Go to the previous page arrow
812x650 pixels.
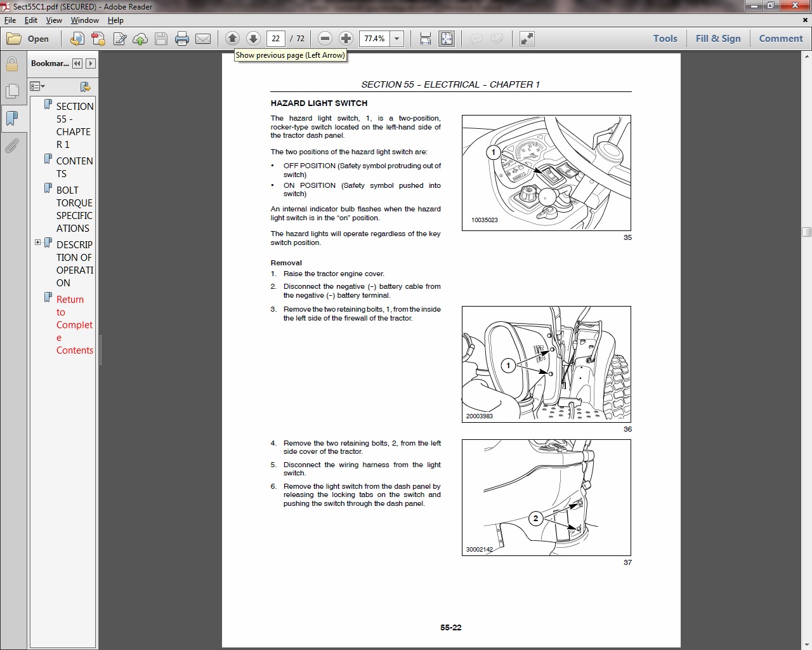pos(232,39)
